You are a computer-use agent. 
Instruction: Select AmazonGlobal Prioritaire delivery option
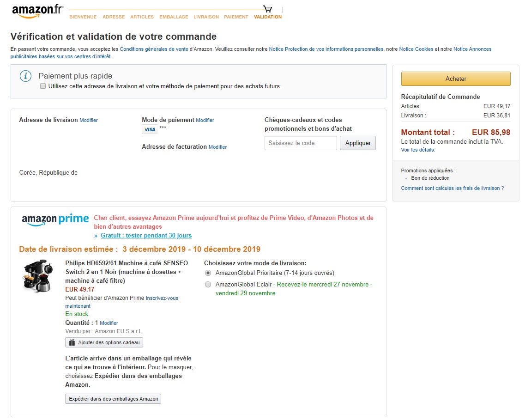click(x=208, y=273)
